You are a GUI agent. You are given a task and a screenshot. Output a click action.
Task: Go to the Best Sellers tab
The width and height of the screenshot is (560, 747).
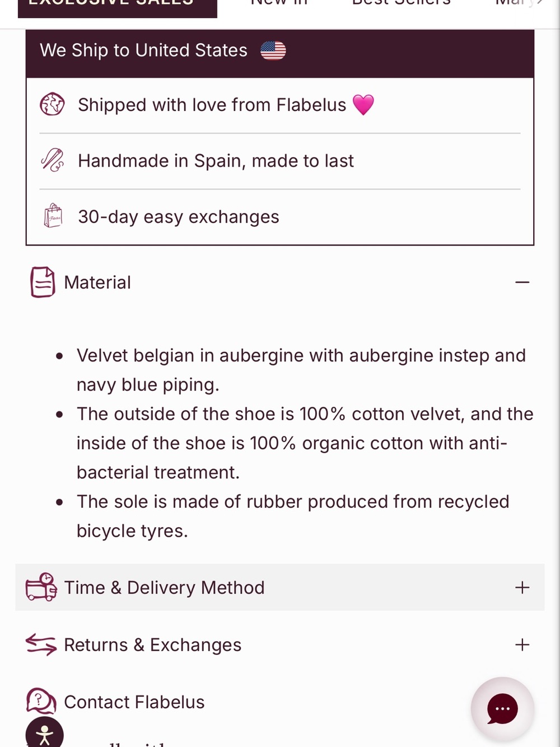pyautogui.click(x=401, y=3)
